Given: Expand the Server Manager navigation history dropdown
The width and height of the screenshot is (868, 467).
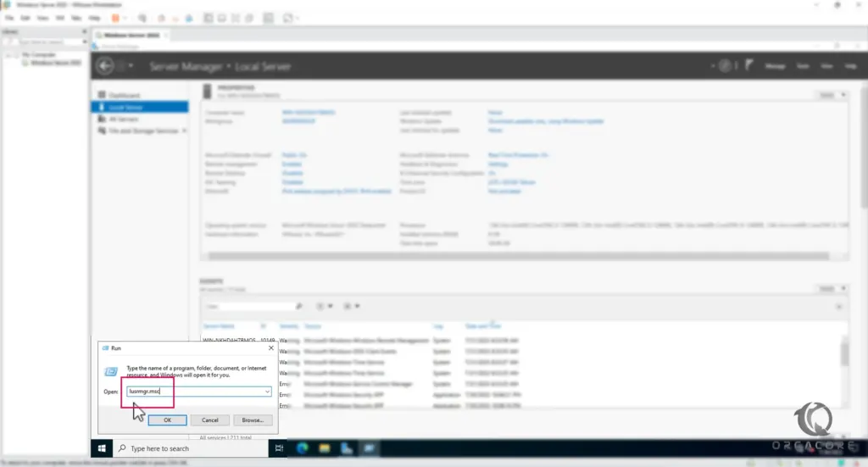Looking at the screenshot, I should coord(131,66).
